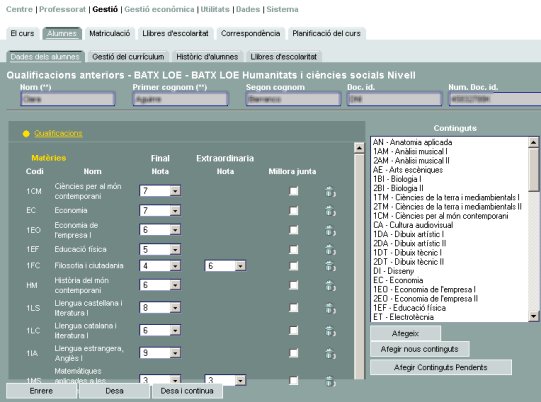The height and width of the screenshot is (402, 541).
Task: Toggle Millora junta for Llengua catalana
Action: pyautogui.click(x=294, y=330)
